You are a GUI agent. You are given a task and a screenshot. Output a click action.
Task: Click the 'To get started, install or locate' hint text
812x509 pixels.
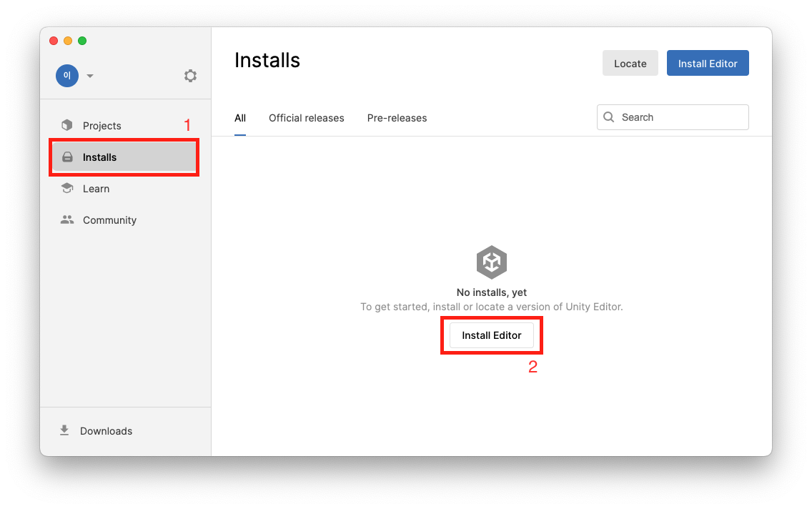point(492,307)
